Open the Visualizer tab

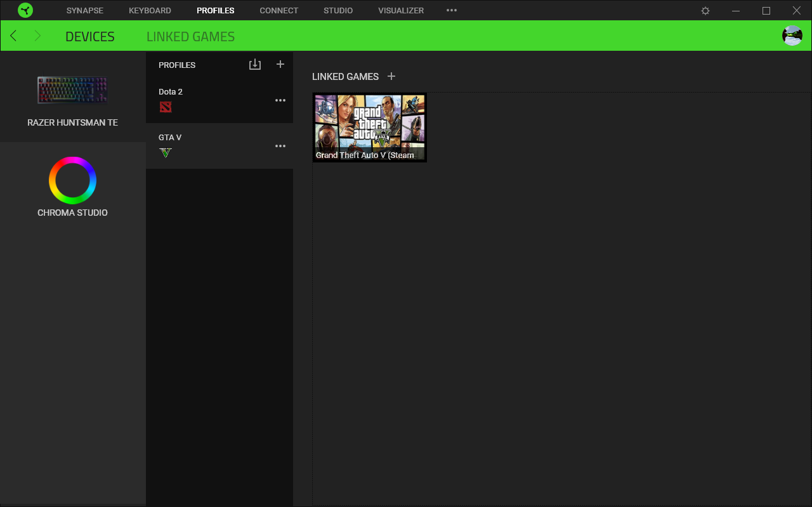pyautogui.click(x=401, y=11)
